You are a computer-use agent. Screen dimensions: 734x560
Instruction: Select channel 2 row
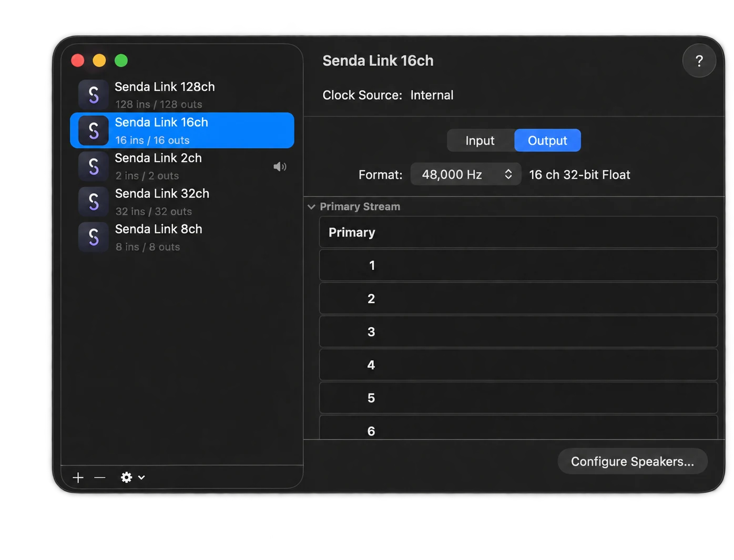pos(518,298)
